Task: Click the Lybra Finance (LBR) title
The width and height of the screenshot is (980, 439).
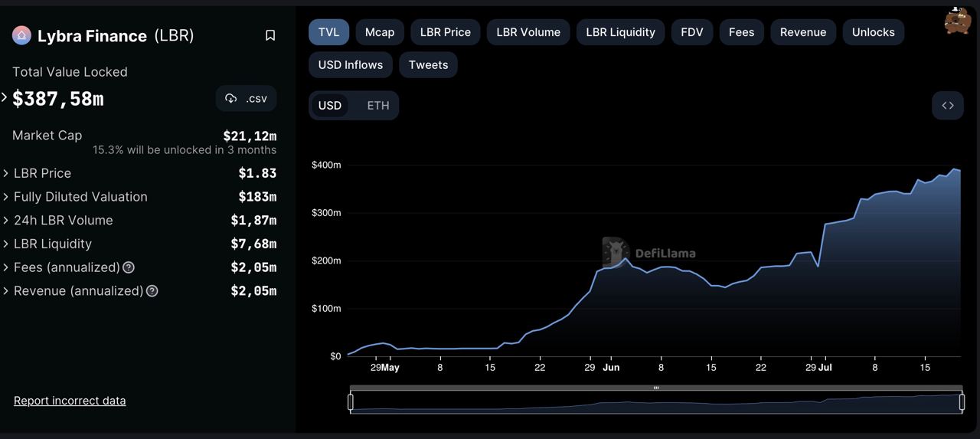Action: coord(116,36)
